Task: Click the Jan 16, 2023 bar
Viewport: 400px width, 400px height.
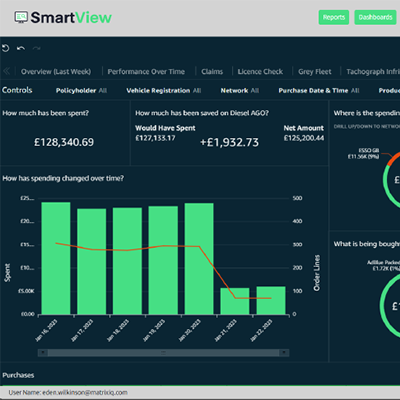Action: [x=56, y=258]
